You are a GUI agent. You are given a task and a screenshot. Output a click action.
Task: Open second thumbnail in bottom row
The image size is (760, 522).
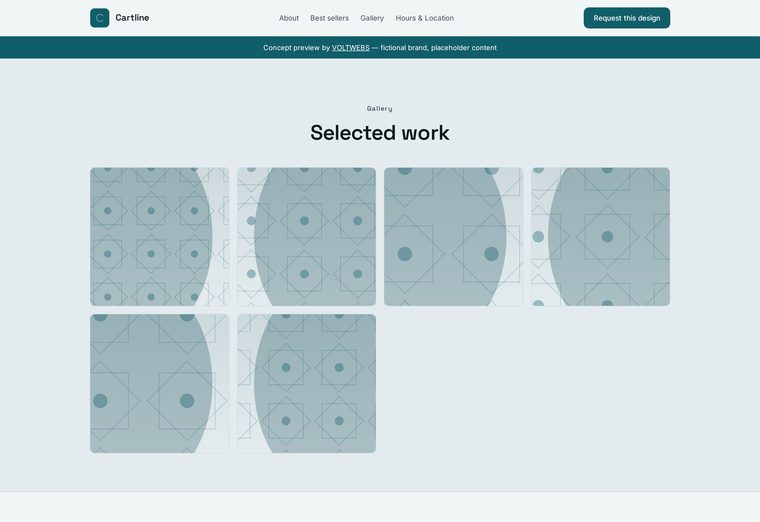click(306, 383)
